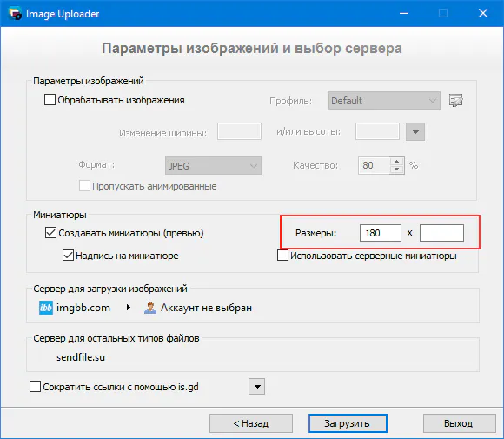This screenshot has width=504, height=439.
Task: Click the thumbnail width field showing 180
Action: (381, 233)
